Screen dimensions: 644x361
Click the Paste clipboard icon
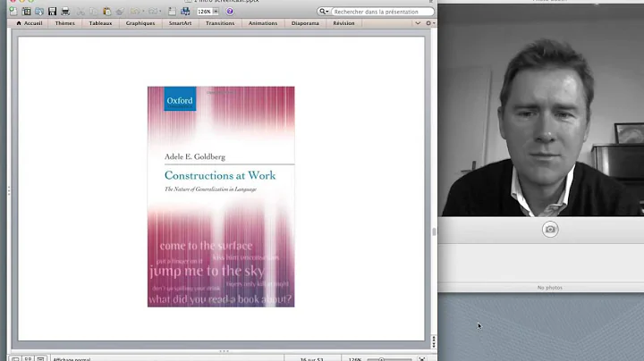106,12
